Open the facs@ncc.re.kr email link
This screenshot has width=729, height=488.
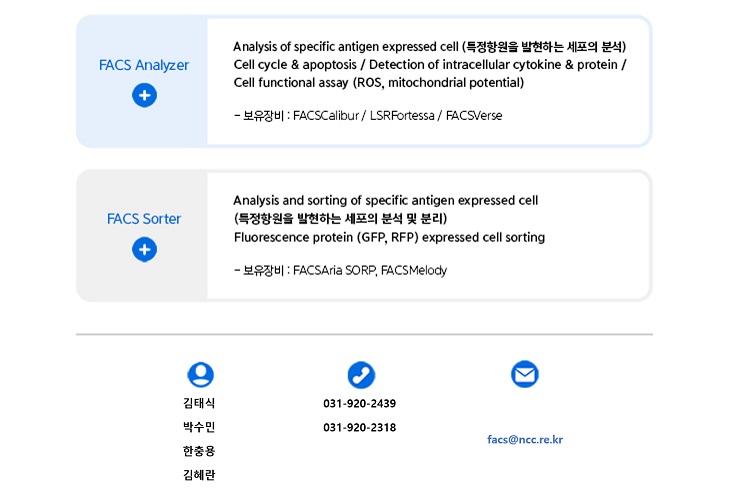pos(525,440)
